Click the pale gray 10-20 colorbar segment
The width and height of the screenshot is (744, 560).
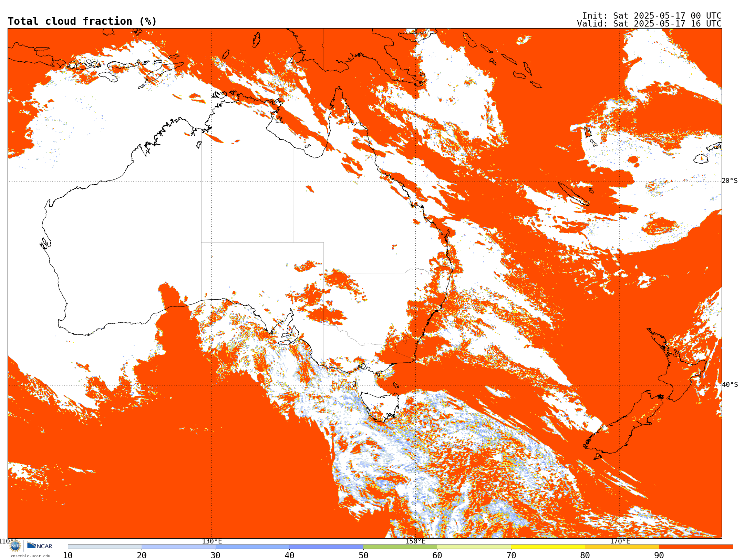click(x=105, y=547)
